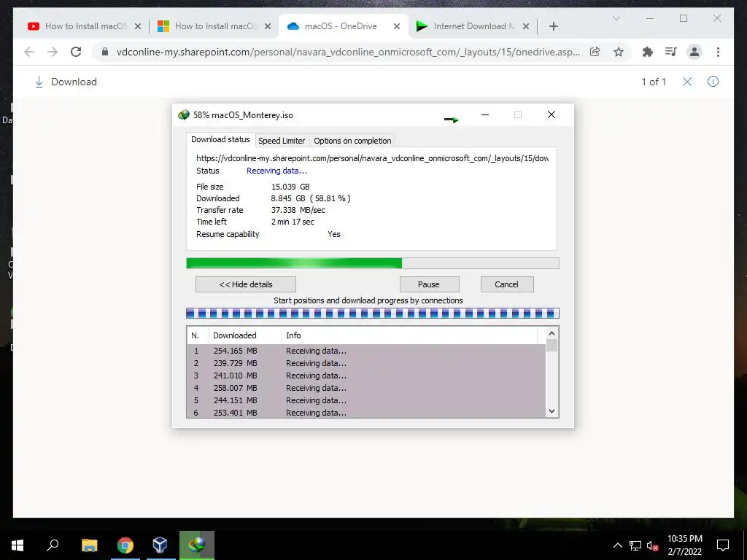The image size is (747, 560).
Task: Open taskbar search magnifier
Action: pyautogui.click(x=53, y=545)
